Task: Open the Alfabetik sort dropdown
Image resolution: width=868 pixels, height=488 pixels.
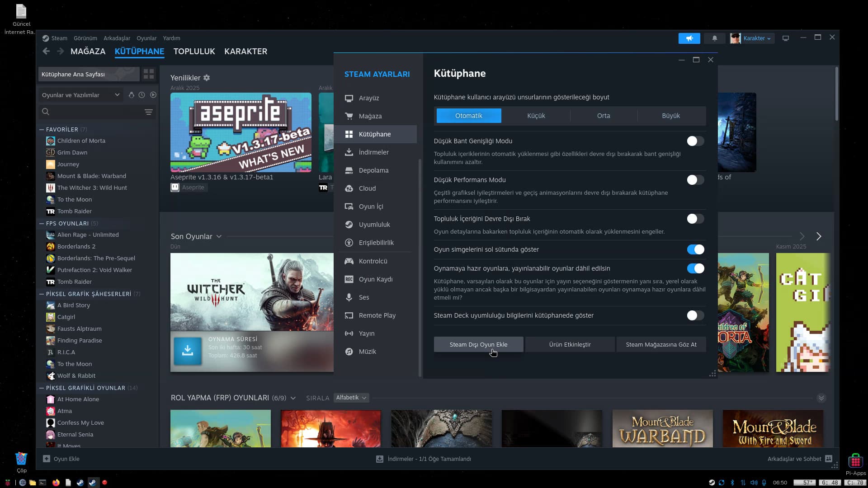Action: [x=351, y=398]
